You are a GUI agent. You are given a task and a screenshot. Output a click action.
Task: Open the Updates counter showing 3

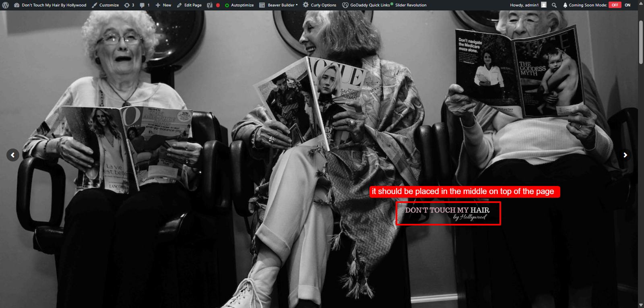pos(129,5)
